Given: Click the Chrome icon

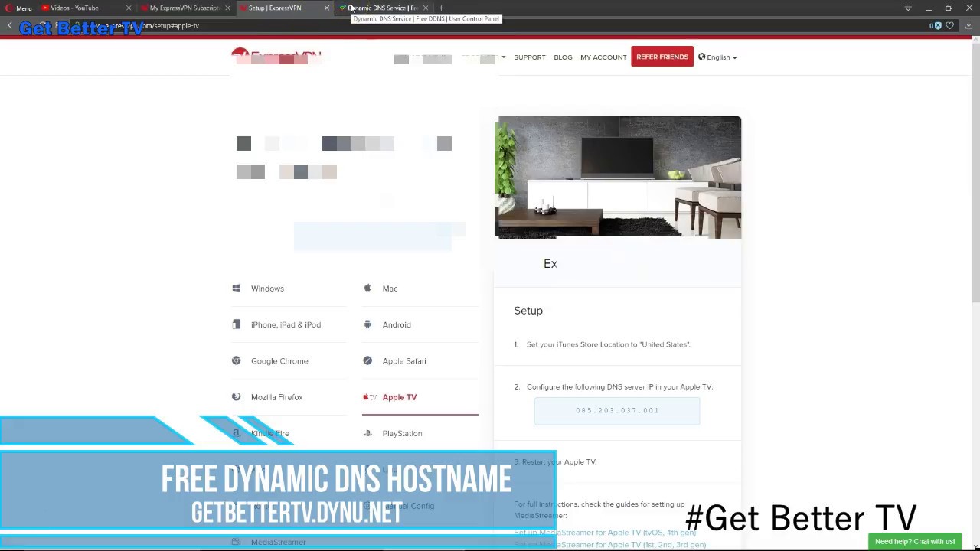Looking at the screenshot, I should coord(236,360).
